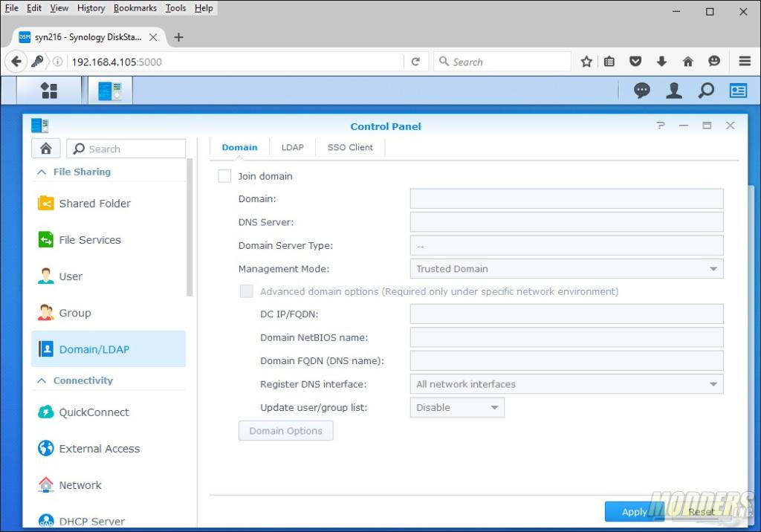Open the Update user/group list dropdown

point(457,407)
